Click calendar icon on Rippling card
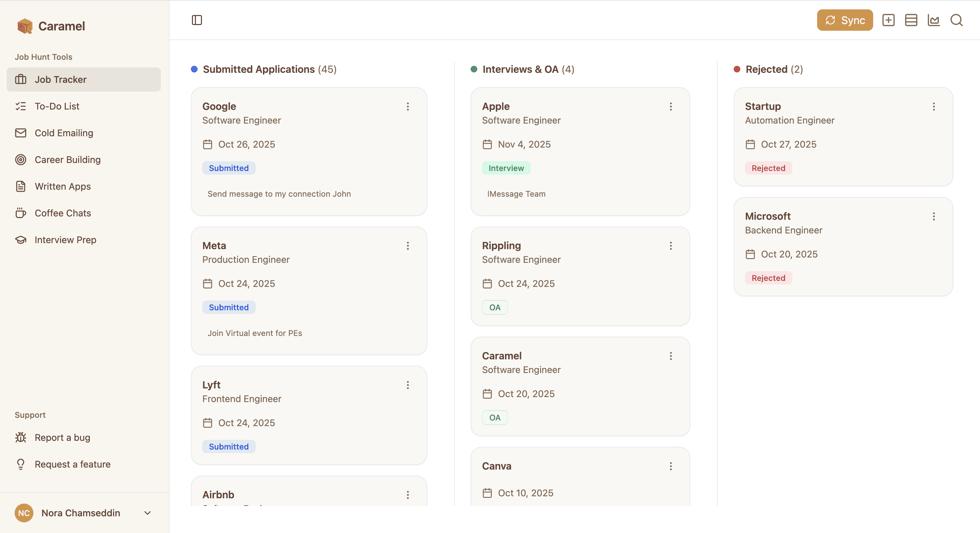Screen dimensions: 980x533 [x=487, y=284]
